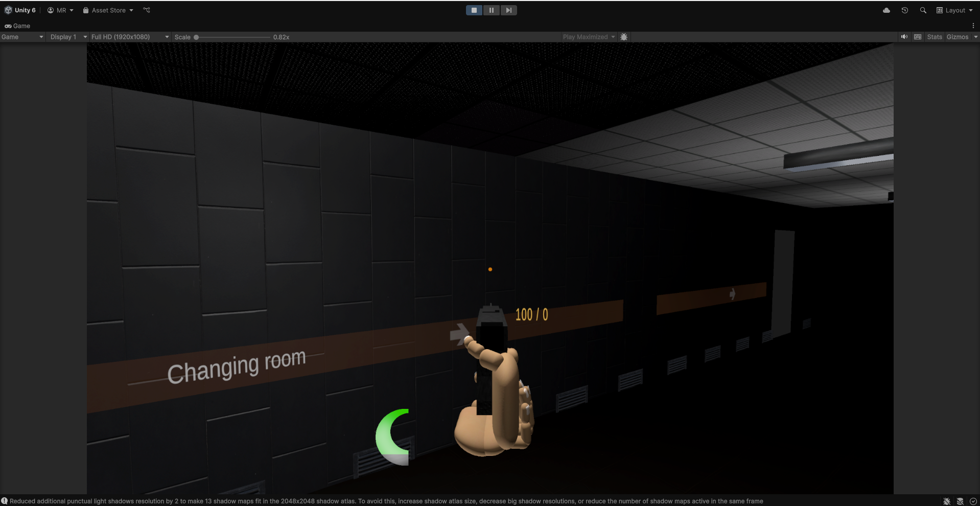Click the debug mode bug icon in status bar
Screen dimensions: 980x506
(x=947, y=501)
